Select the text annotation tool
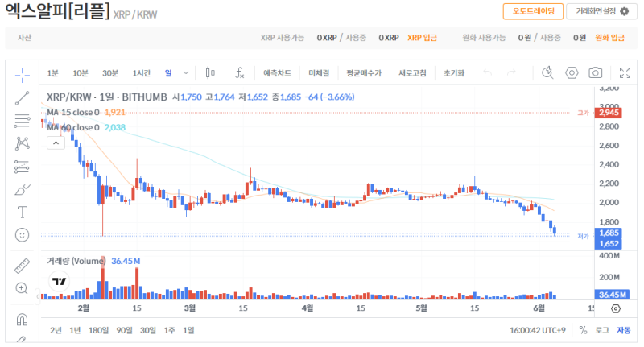 pyautogui.click(x=23, y=213)
